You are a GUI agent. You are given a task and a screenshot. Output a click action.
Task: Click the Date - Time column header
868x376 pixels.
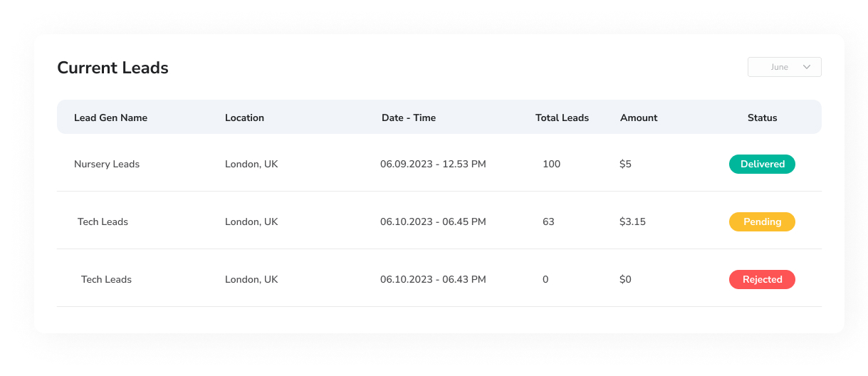tap(409, 117)
